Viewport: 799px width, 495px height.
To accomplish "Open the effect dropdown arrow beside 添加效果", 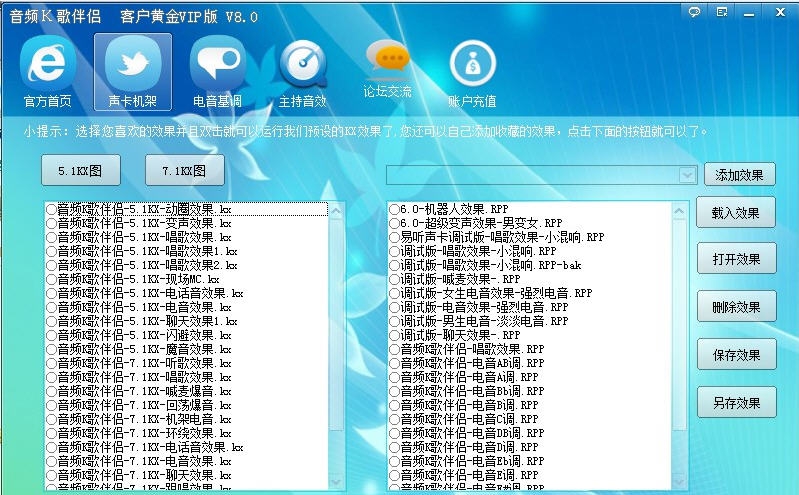I will point(687,175).
